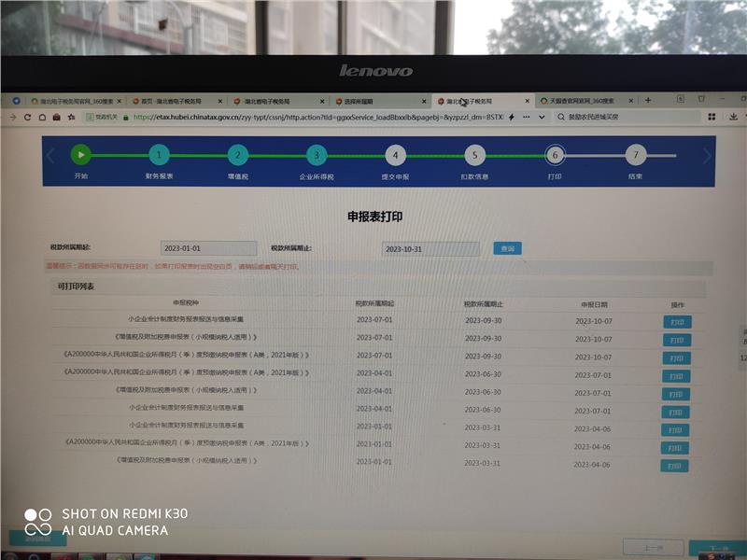Click step 7 结束 circle

click(635, 156)
